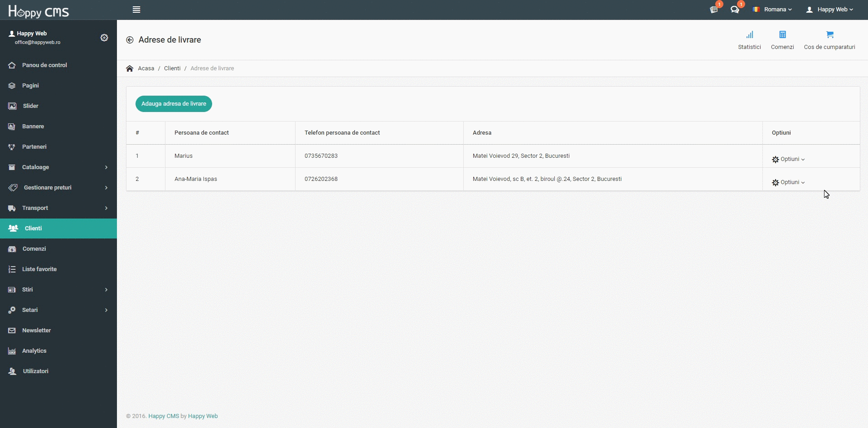Click the Utilizatori user icon
Screen dimensions: 868x428
[x=13, y=371]
